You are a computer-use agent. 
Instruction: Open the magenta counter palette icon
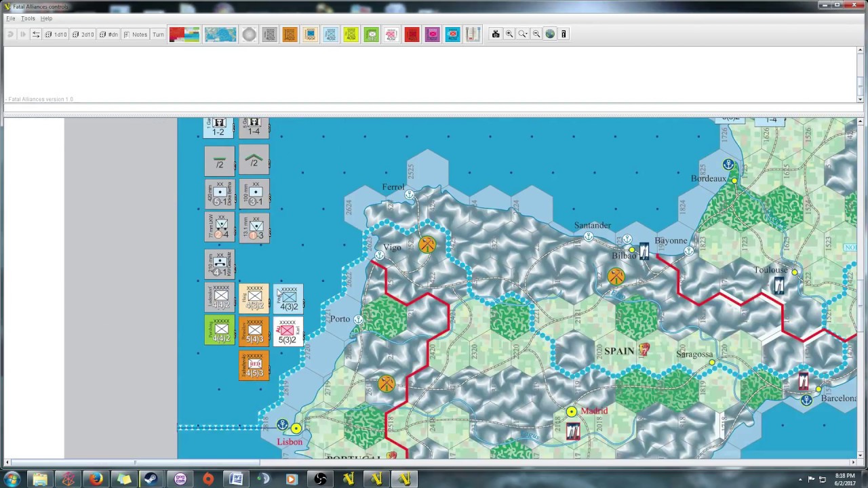coord(432,34)
